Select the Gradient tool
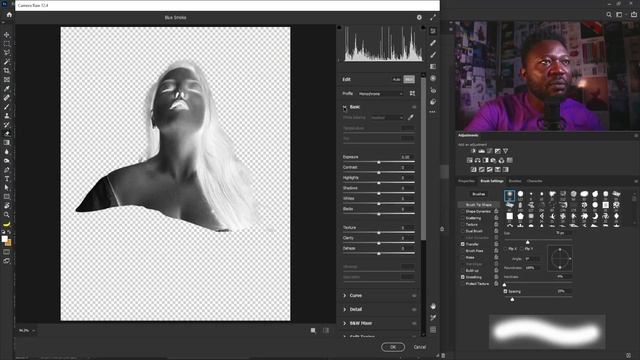Viewport: 640px width, 360px height. click(x=7, y=143)
